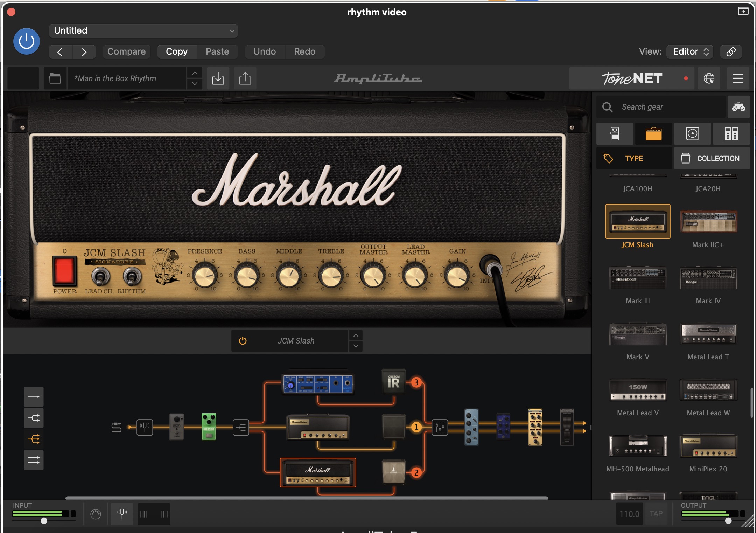Click the Man in the Box Rhythm preset name
This screenshot has width=756, height=533.
(x=126, y=78)
